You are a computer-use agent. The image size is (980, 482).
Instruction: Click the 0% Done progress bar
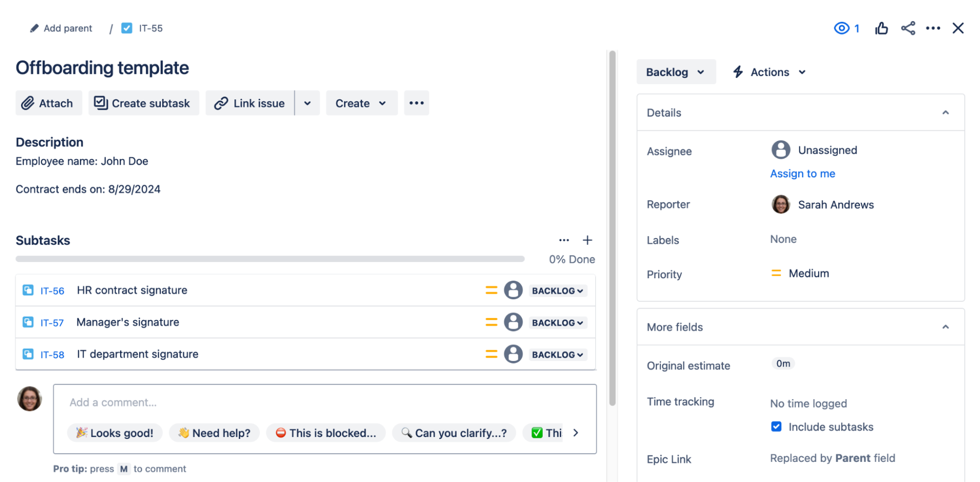click(x=270, y=258)
